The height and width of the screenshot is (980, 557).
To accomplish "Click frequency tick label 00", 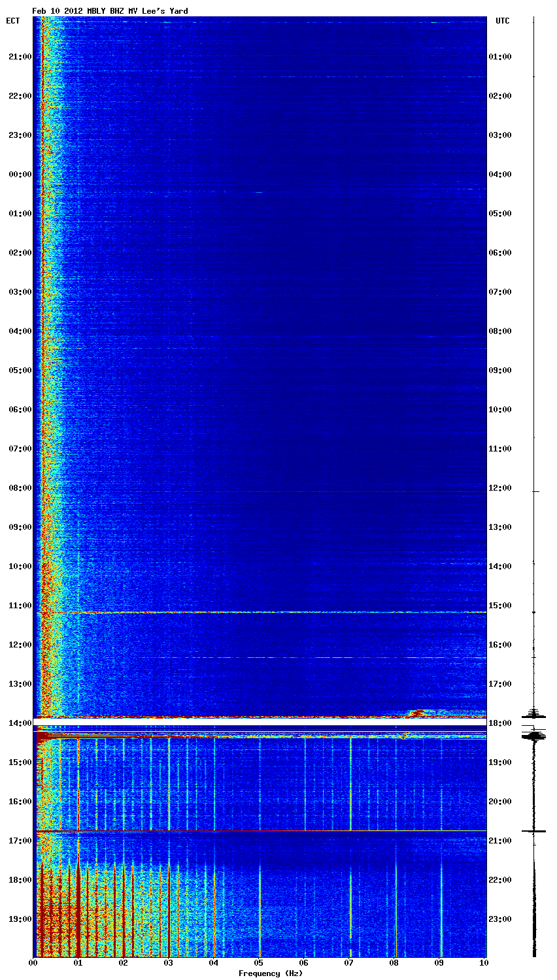I will pos(33,963).
